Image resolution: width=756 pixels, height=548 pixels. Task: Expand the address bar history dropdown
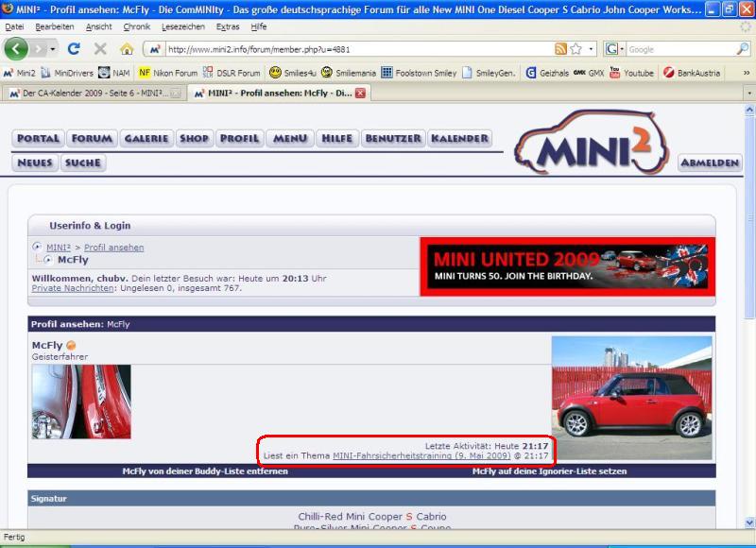(x=592, y=48)
